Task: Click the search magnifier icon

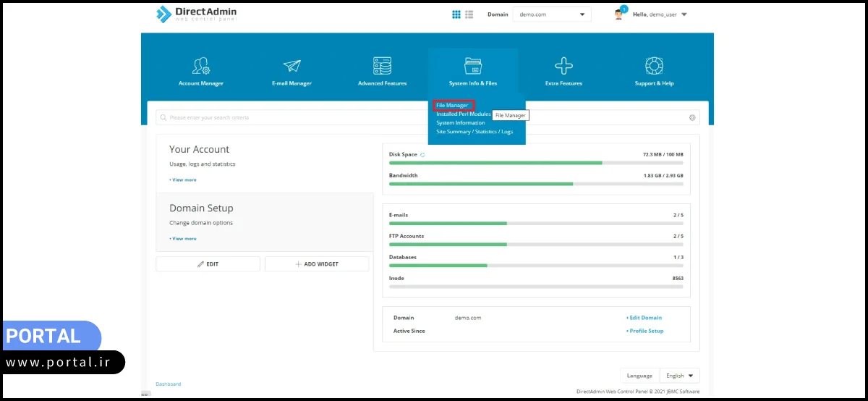Action: [164, 117]
